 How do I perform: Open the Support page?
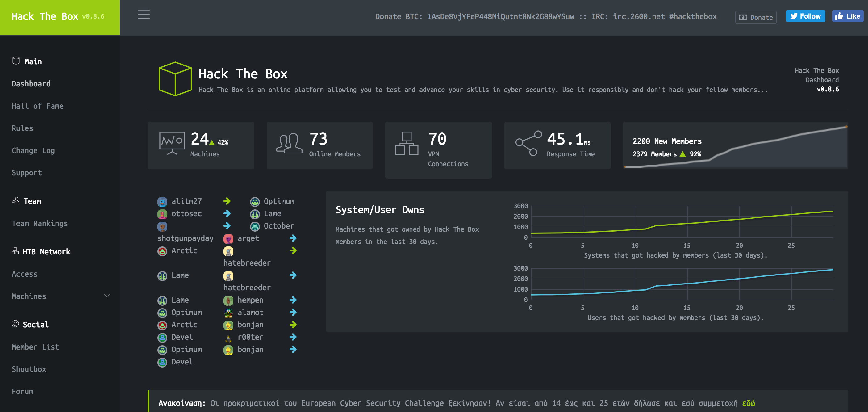pyautogui.click(x=27, y=173)
